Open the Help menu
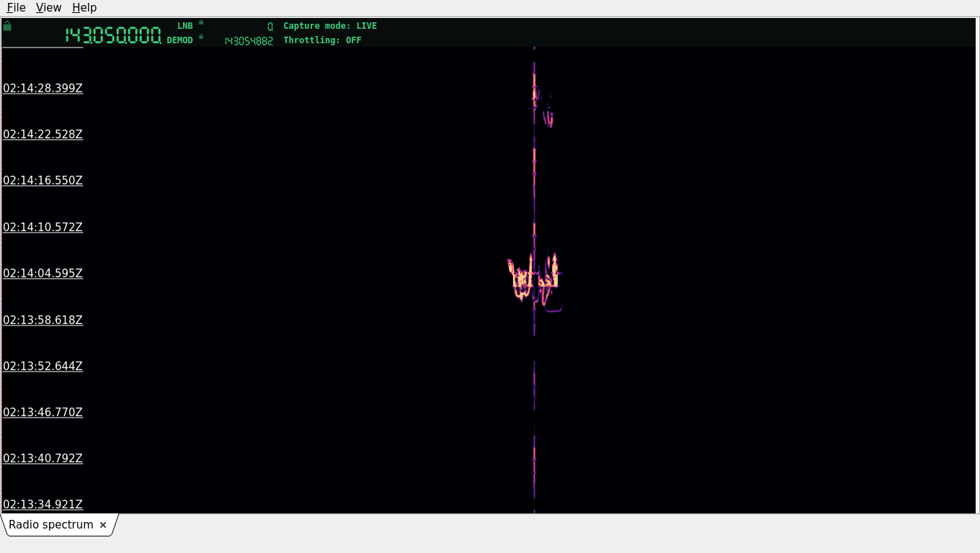This screenshot has width=980, height=553. 84,7
